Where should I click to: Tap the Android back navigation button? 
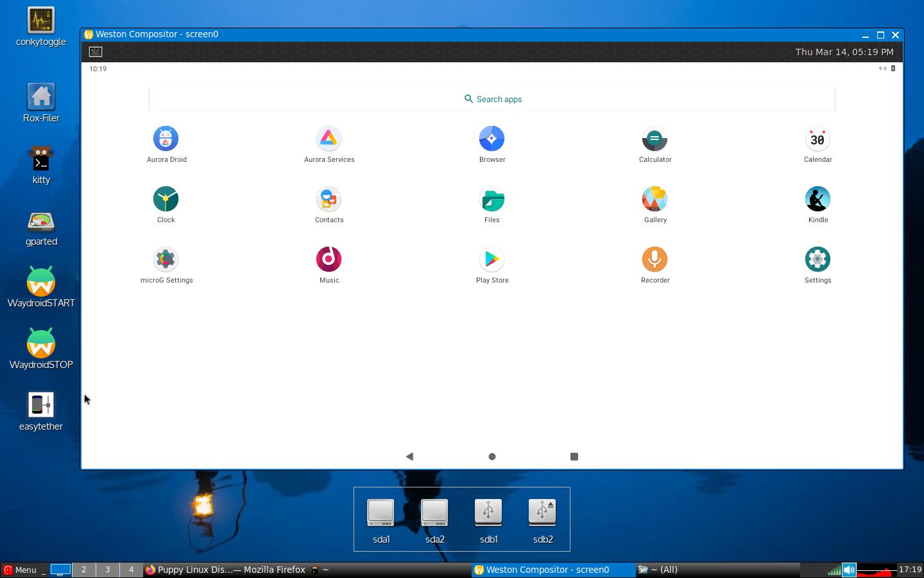click(x=409, y=457)
